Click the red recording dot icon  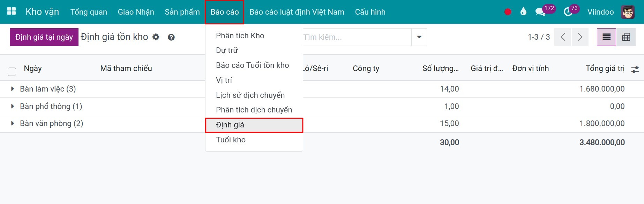(508, 11)
